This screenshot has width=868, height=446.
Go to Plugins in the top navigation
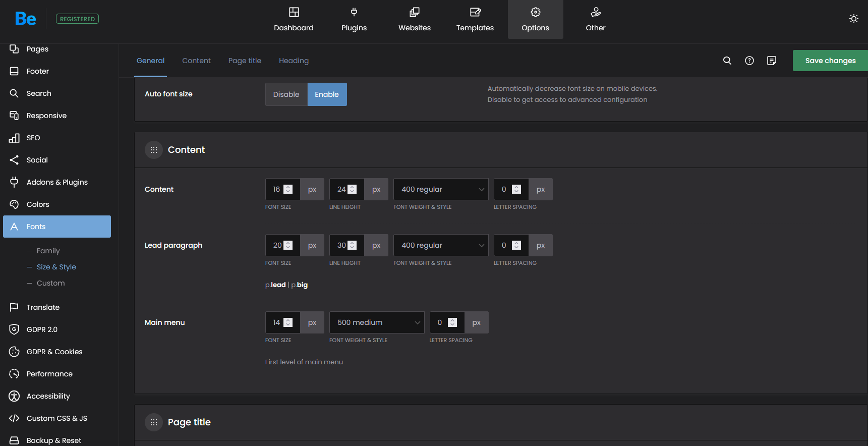[x=354, y=20]
